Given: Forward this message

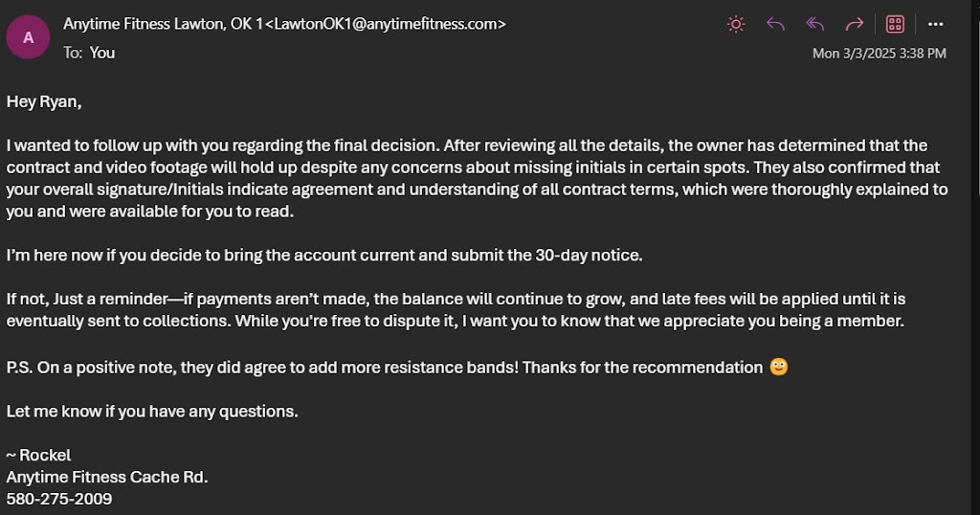Looking at the screenshot, I should point(855,24).
